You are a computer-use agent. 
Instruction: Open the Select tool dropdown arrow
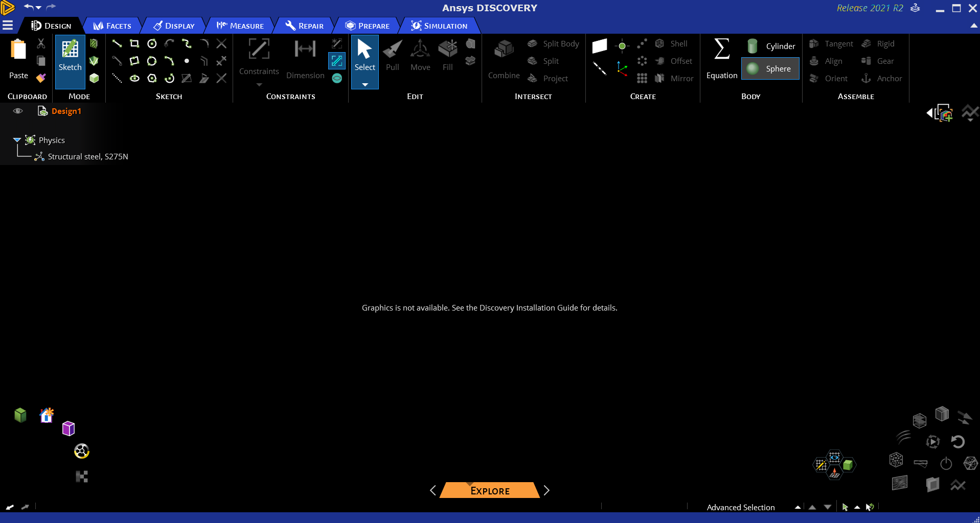click(x=365, y=85)
